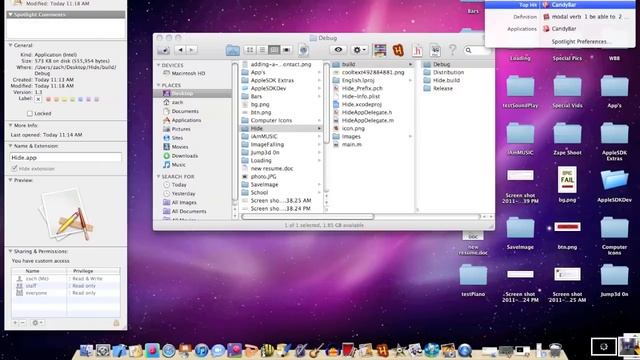Open the Trash in the Dock
The height and width of the screenshot is (360, 640).
click(x=555, y=350)
